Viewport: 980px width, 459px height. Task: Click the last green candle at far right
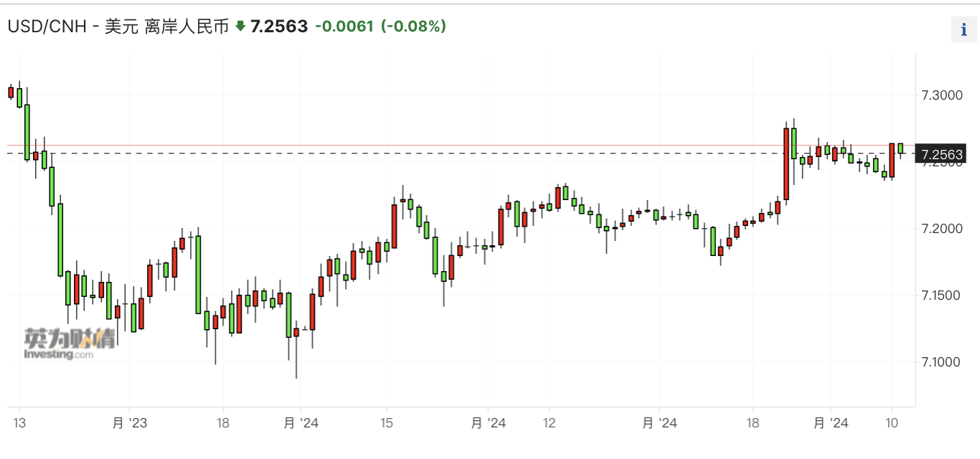(900, 148)
